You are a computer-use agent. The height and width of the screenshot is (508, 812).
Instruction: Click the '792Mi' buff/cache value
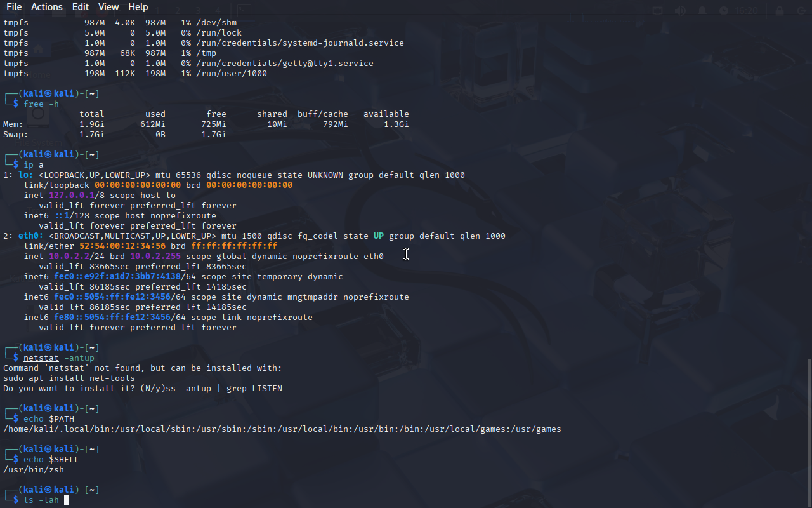point(336,124)
